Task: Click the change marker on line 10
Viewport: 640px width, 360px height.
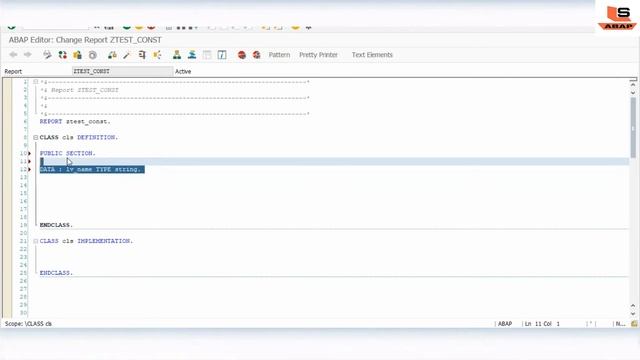Action: pyautogui.click(x=29, y=153)
